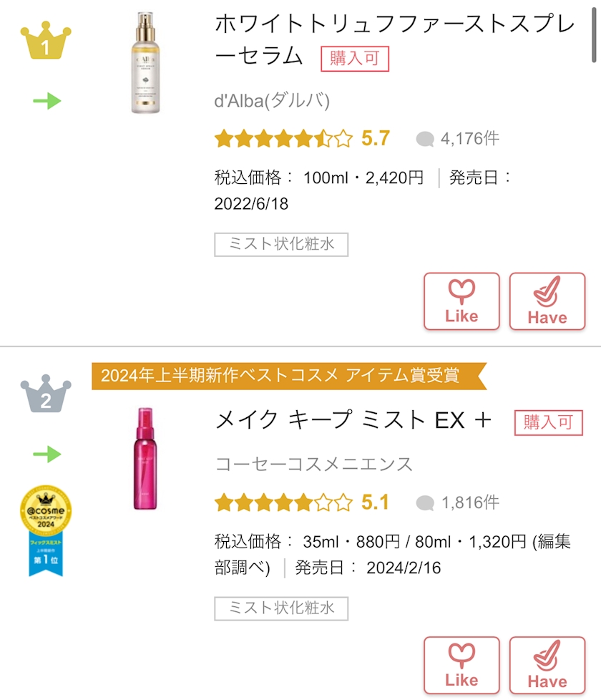Open the pink mist bottle thumbnail
This screenshot has height=700, width=601.
(145, 458)
